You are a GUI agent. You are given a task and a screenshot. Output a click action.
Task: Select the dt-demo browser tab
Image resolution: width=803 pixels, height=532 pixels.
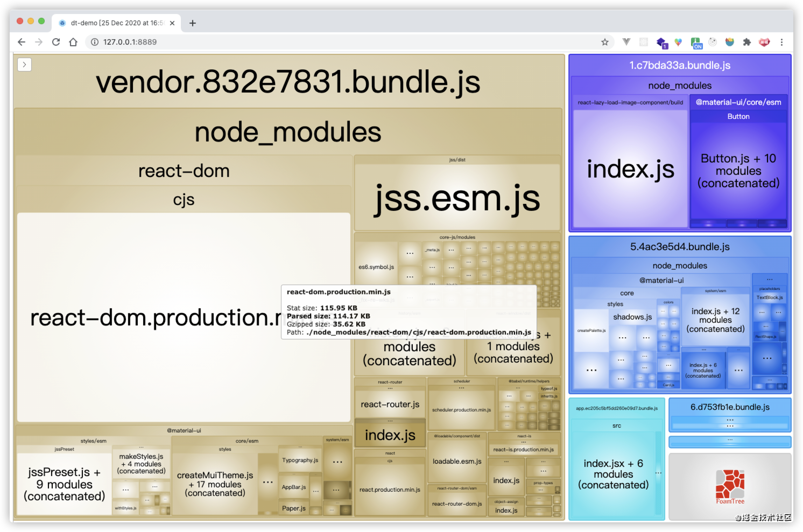coord(117,23)
